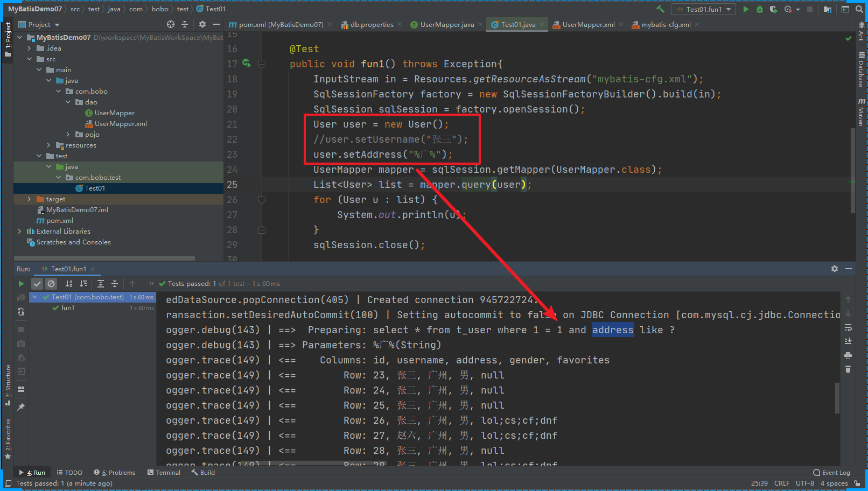This screenshot has height=491, width=868.
Task: Toggle code folding marker at line 26
Action: (262, 200)
